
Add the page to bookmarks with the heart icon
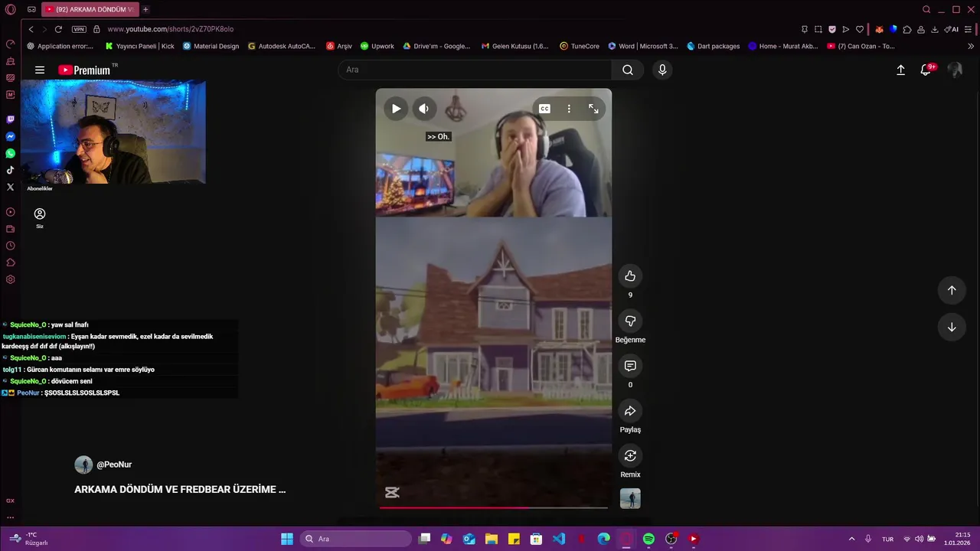pos(860,29)
